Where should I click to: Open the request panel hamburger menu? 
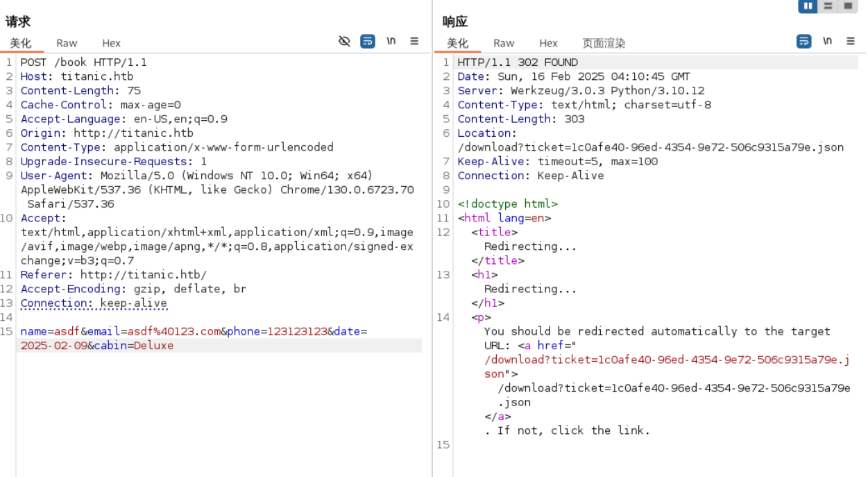pos(414,42)
